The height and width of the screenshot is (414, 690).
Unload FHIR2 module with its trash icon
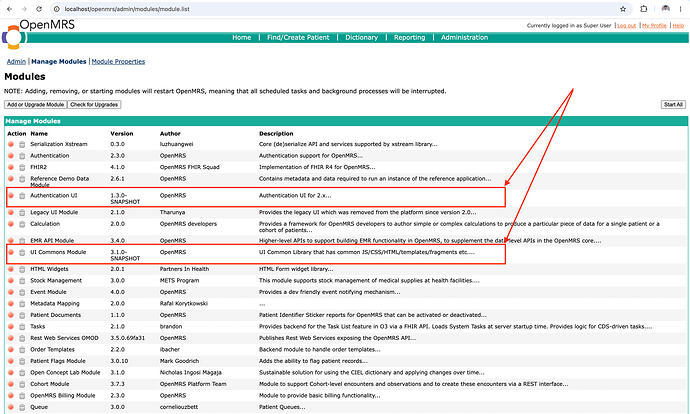22,167
